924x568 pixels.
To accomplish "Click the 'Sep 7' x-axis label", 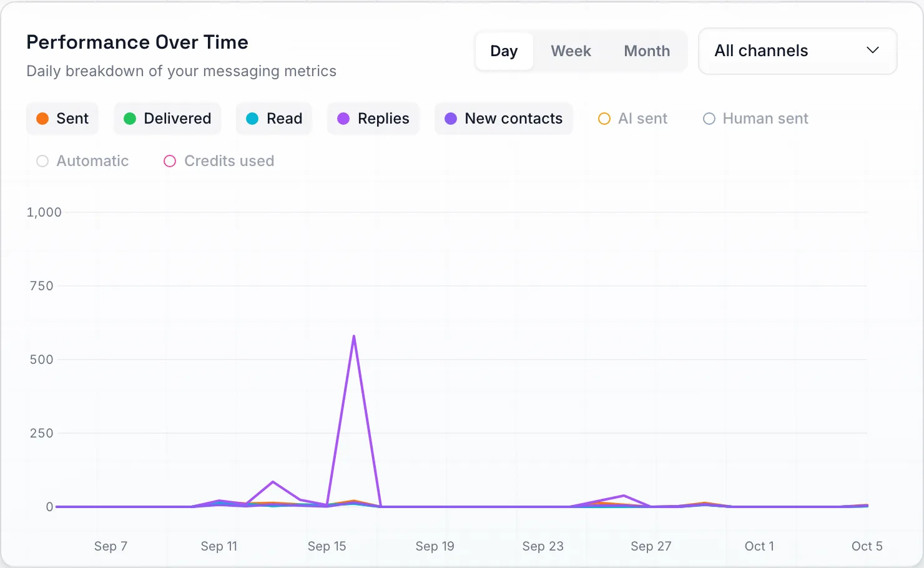I will tap(111, 546).
